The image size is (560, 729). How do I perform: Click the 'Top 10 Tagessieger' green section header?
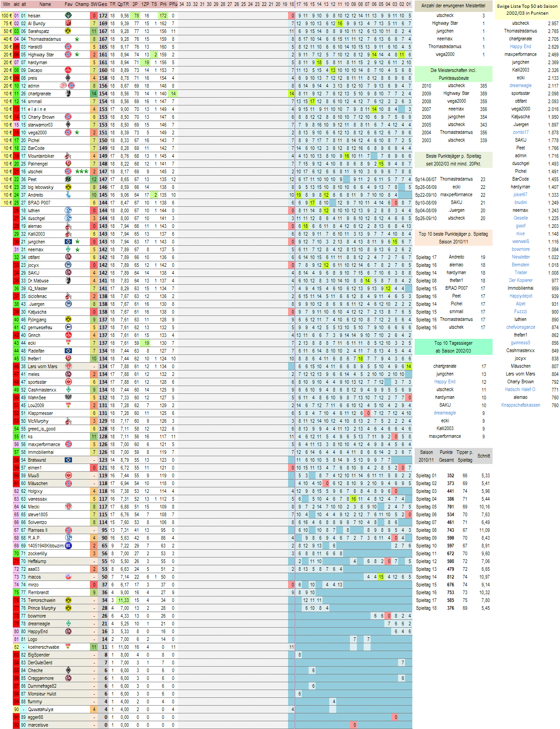coord(453,347)
